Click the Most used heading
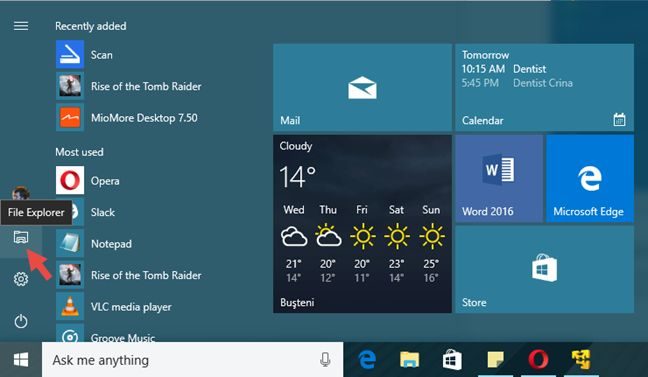 coord(79,152)
